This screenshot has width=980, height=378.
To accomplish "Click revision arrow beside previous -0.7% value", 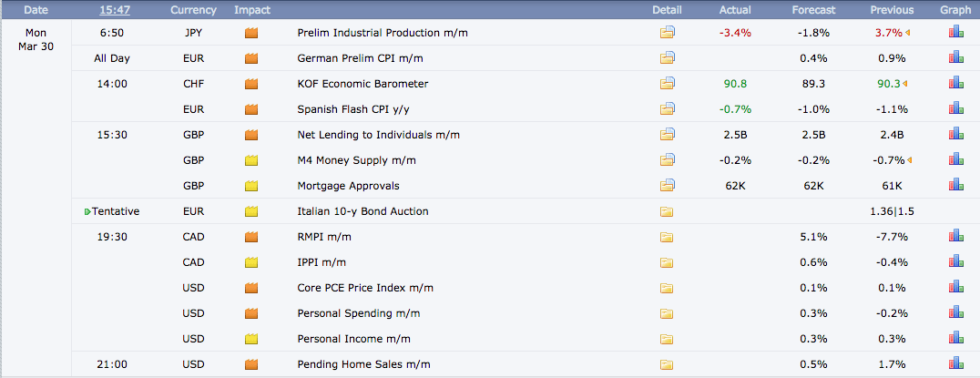I will 908,160.
